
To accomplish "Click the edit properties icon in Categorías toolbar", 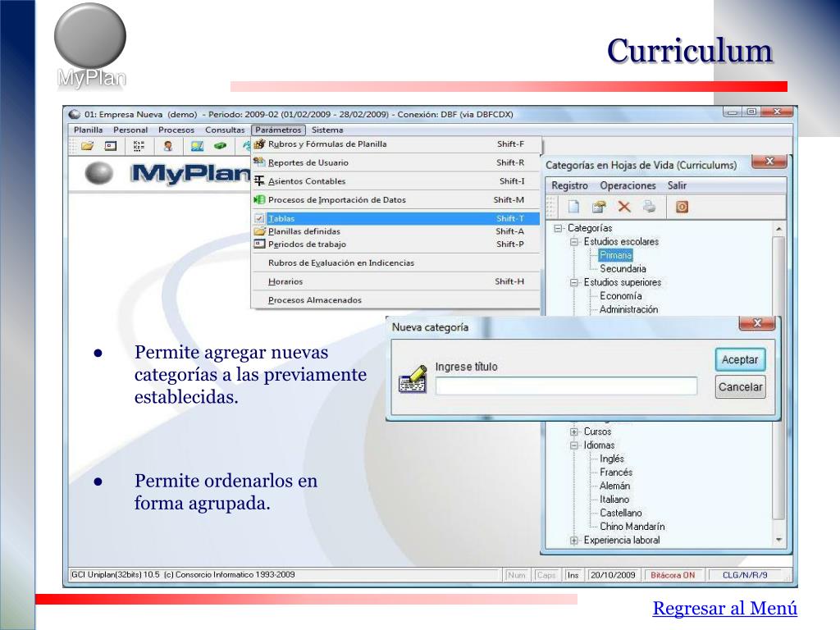I will (599, 207).
